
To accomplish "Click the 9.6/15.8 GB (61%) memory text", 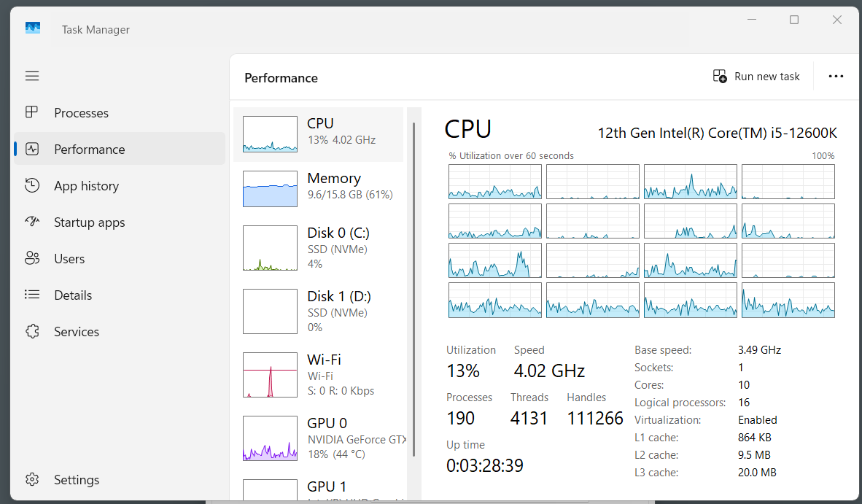I will pos(350,195).
